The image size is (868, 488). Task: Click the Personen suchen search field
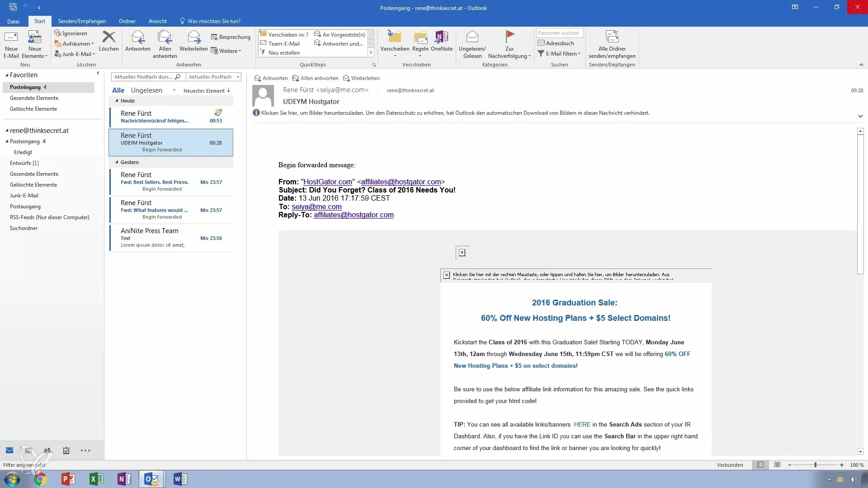coord(560,33)
